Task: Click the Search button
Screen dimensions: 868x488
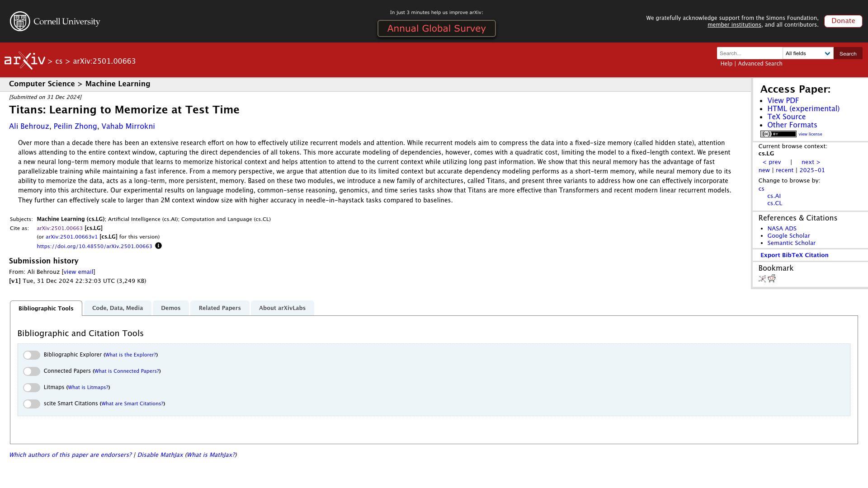Action: point(848,53)
